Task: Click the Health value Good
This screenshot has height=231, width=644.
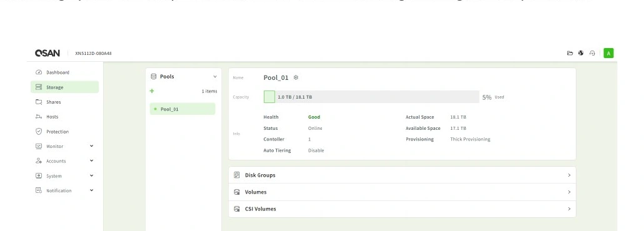Action: [x=314, y=117]
